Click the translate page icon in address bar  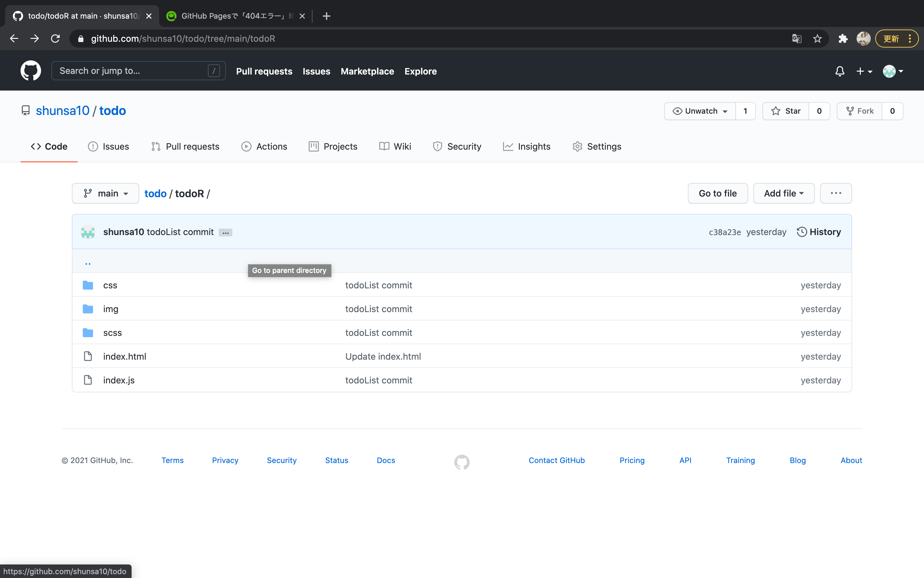coord(797,39)
